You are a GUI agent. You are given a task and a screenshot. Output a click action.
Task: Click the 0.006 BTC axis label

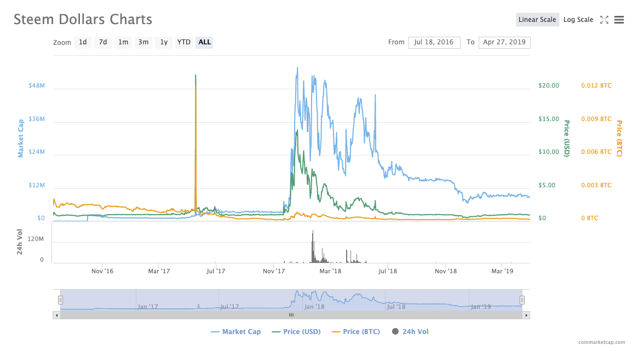click(x=596, y=152)
